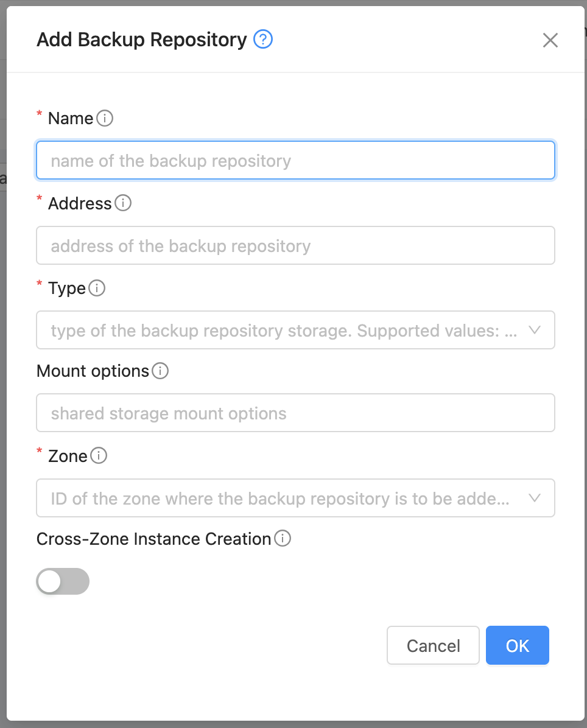The height and width of the screenshot is (728, 587).
Task: Open help for Add Backup Repository
Action: 263,39
